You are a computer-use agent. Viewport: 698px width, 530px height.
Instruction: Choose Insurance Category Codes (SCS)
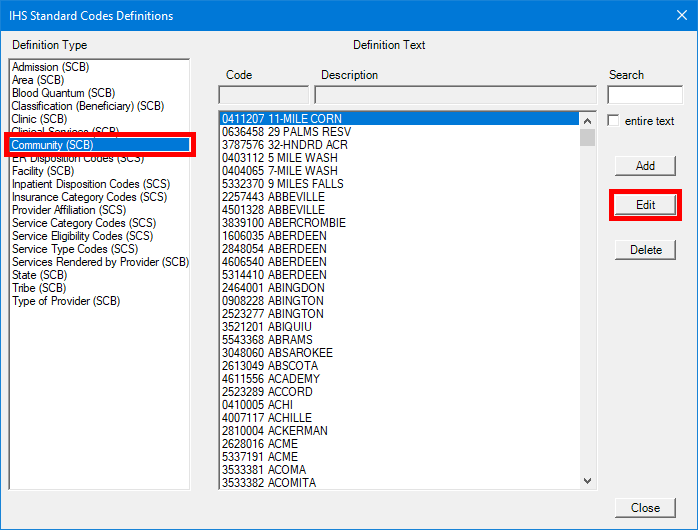(89, 197)
